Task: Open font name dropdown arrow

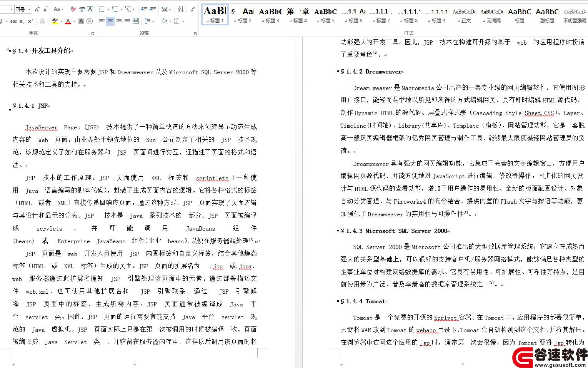Action: click(x=12, y=9)
